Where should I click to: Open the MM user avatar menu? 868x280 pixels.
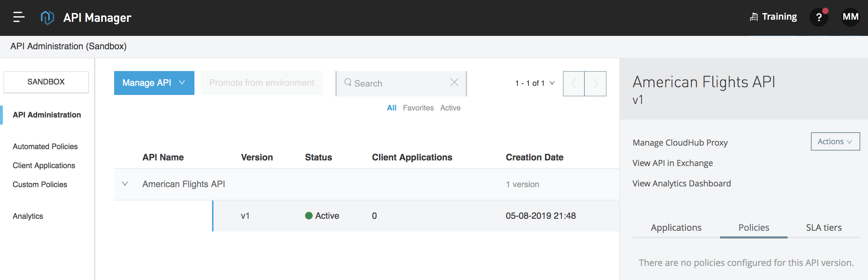coord(850,17)
